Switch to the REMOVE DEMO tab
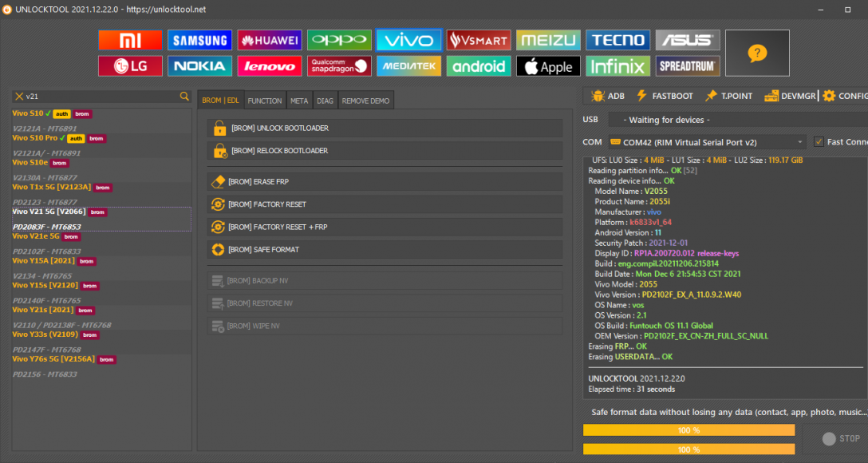 [x=365, y=101]
